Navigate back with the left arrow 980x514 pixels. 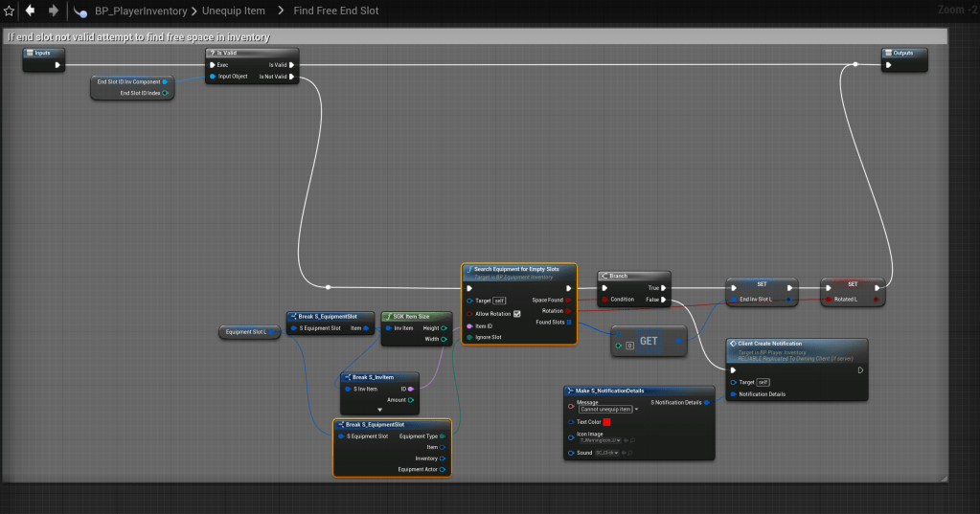(31, 11)
